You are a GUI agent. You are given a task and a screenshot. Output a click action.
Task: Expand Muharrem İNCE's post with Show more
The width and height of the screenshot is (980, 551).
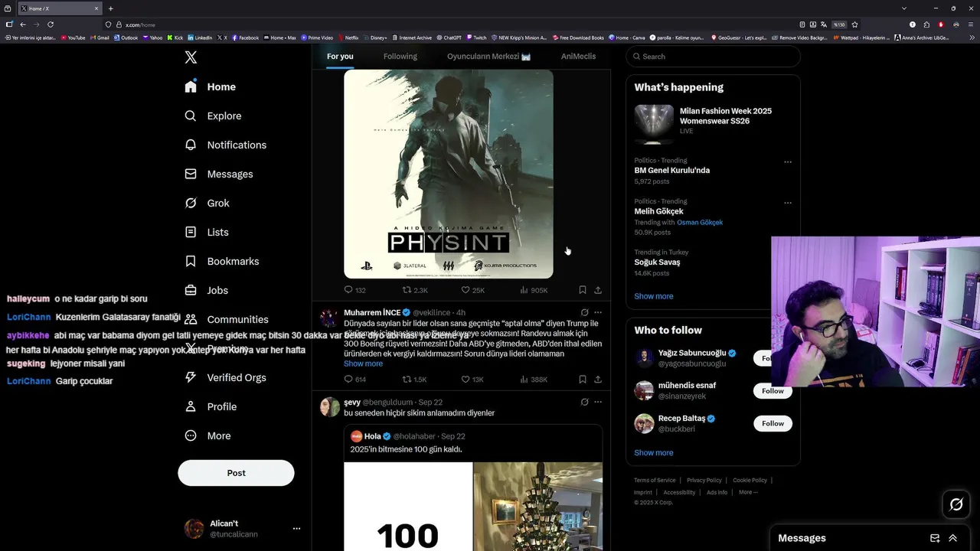tap(363, 364)
